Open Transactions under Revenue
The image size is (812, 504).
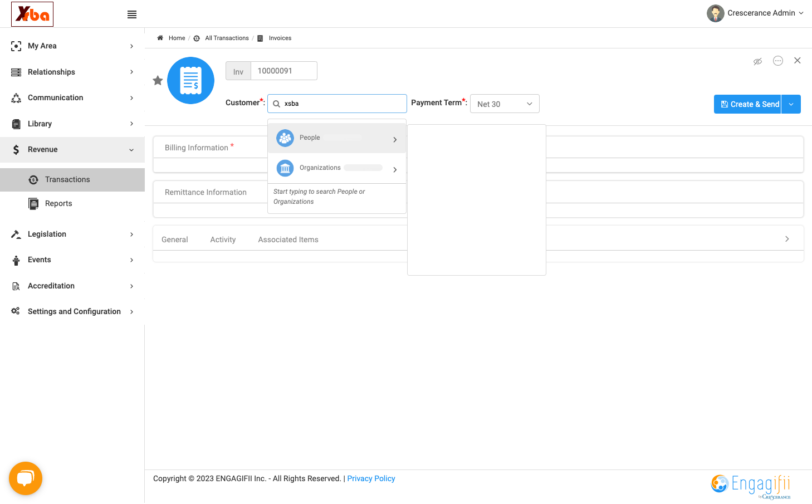72,179
